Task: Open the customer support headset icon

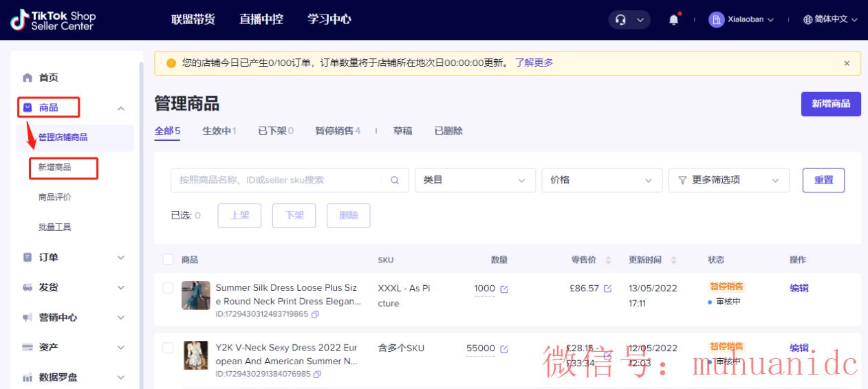Action: click(x=621, y=20)
